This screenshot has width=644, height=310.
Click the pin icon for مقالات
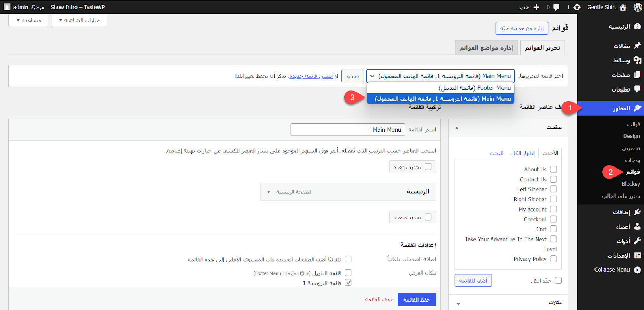tap(637, 46)
